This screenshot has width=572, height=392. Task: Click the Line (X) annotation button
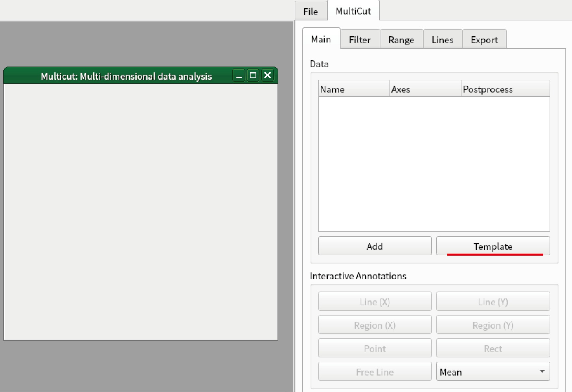tap(375, 302)
